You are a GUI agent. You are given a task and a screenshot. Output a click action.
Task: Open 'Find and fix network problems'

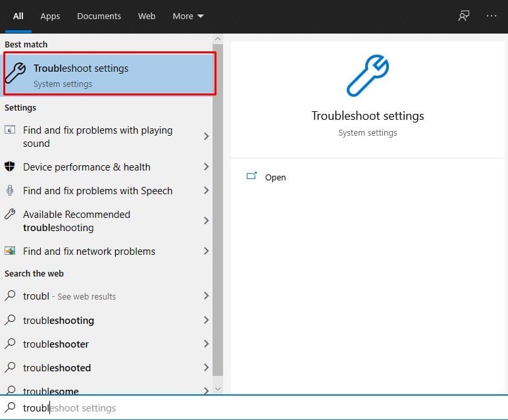tap(106, 251)
